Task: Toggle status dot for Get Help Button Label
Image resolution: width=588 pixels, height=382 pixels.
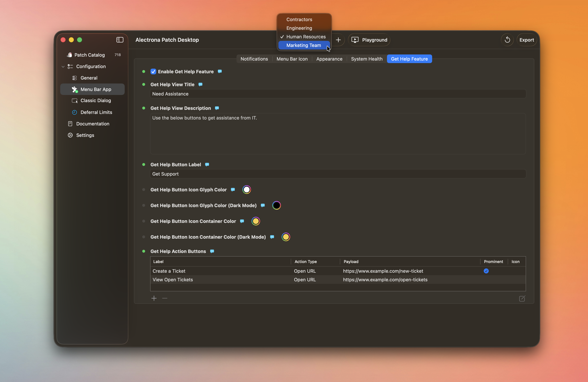Action: tap(144, 164)
